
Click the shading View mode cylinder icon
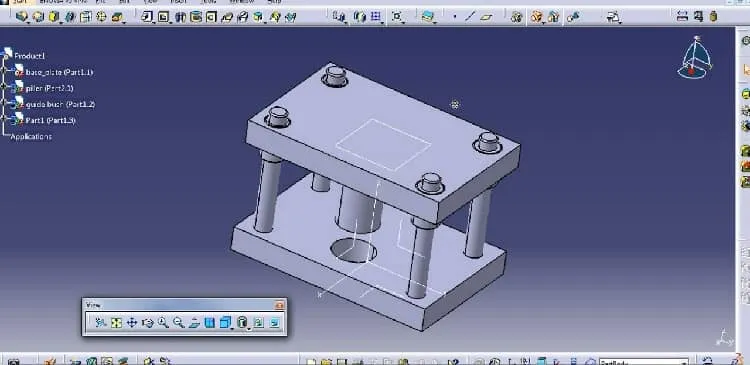tap(242, 323)
